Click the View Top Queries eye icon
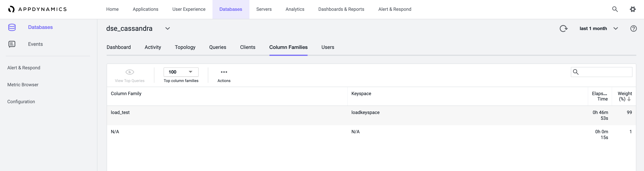This screenshot has height=171, width=644. click(x=130, y=72)
